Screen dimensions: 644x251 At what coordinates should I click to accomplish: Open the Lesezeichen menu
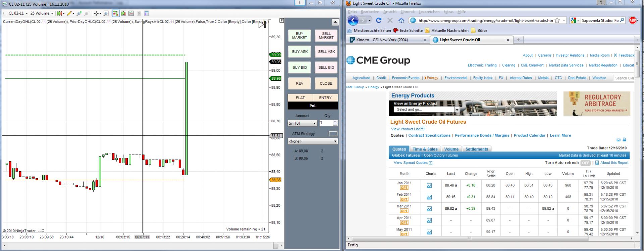pos(429,12)
